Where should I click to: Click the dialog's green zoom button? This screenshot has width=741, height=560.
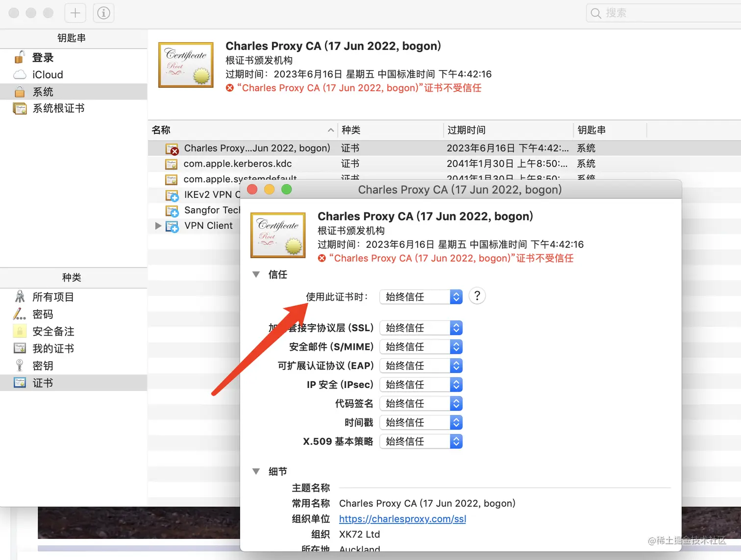[287, 190]
